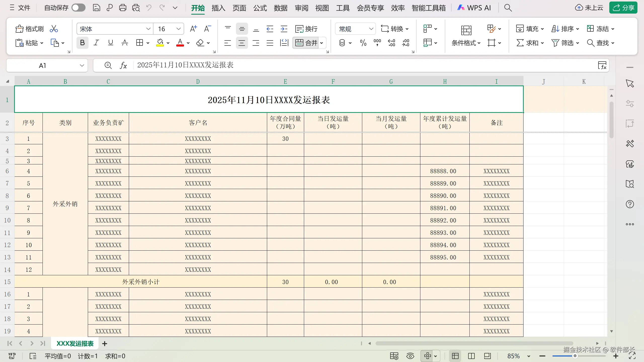Screen dimensions: 644x362
Task: Toggle the 自动保存 autosave switch
Action: pos(78,8)
